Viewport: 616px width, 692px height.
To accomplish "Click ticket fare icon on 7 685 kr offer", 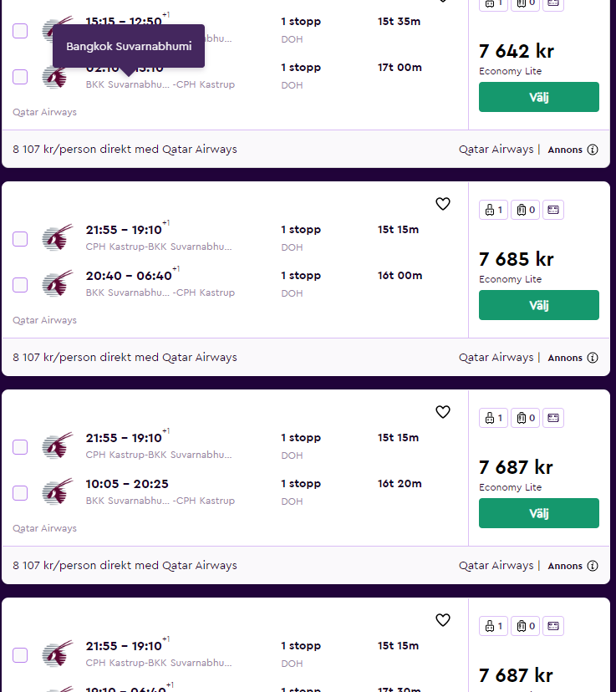I will coord(552,210).
